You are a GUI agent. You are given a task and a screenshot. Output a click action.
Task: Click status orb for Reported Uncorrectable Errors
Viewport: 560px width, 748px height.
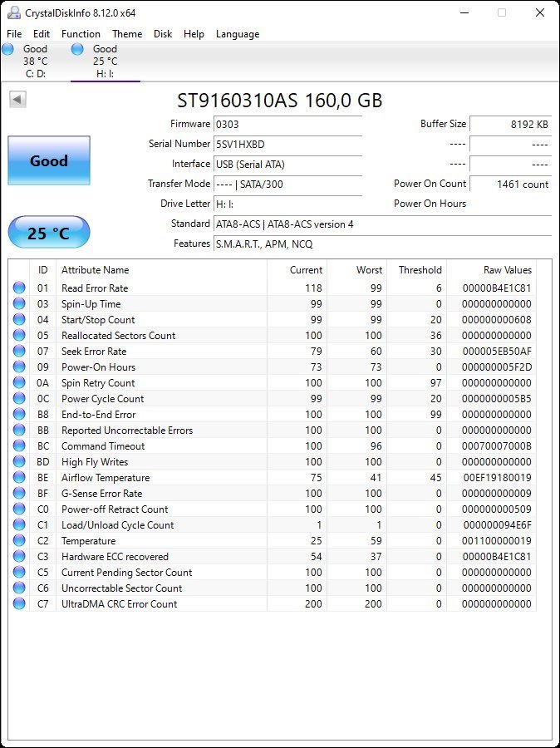tap(19, 430)
